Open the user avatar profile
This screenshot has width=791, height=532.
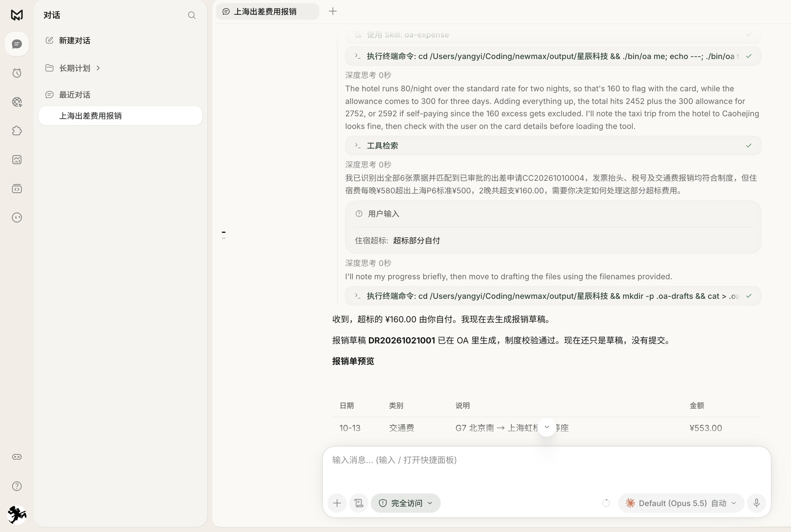tap(17, 515)
